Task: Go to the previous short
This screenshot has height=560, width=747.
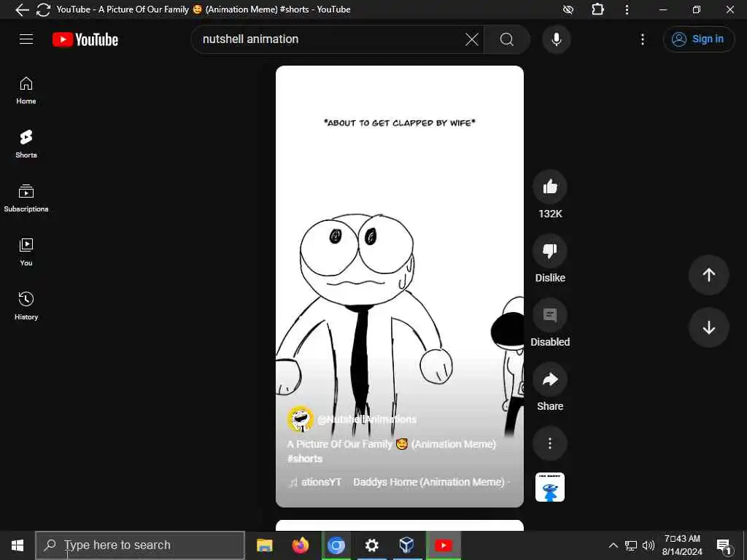Action: [708, 275]
